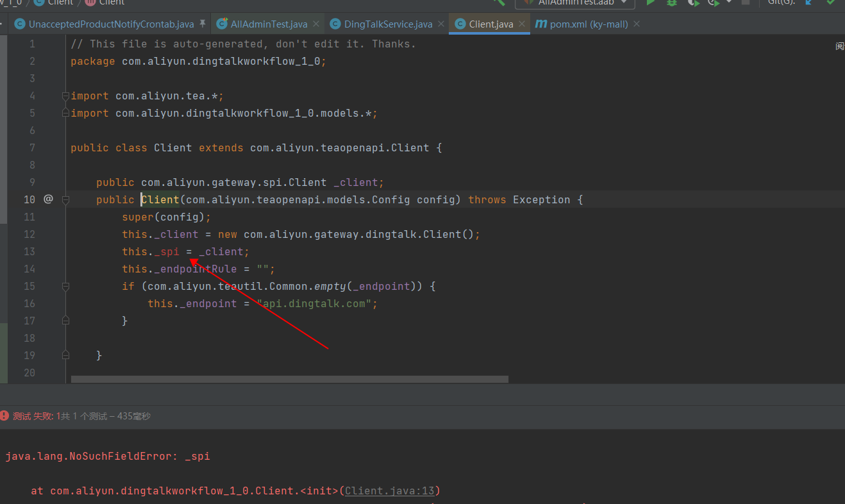
Task: Select the Client.java editor tab
Action: tap(490, 24)
